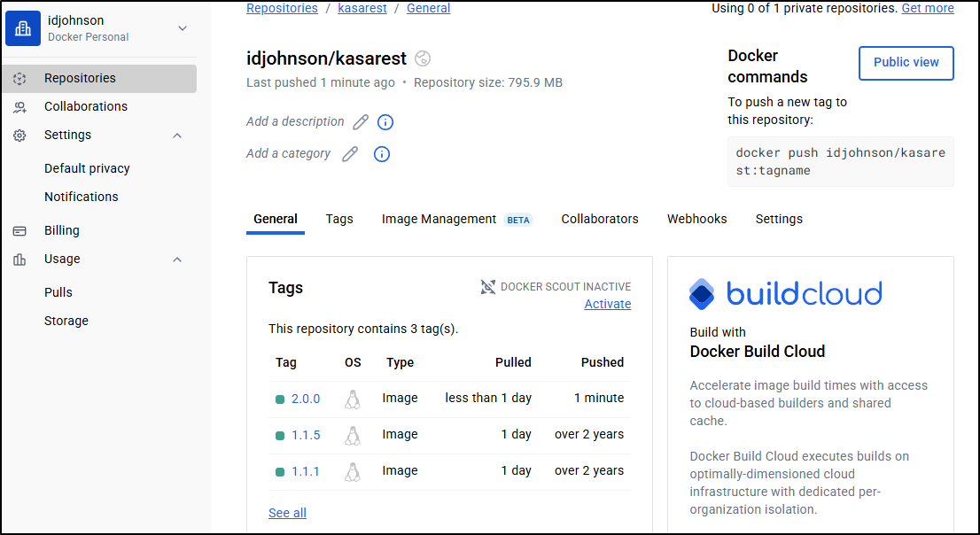Open Storage under Usage
The image size is (980, 535).
click(x=66, y=321)
